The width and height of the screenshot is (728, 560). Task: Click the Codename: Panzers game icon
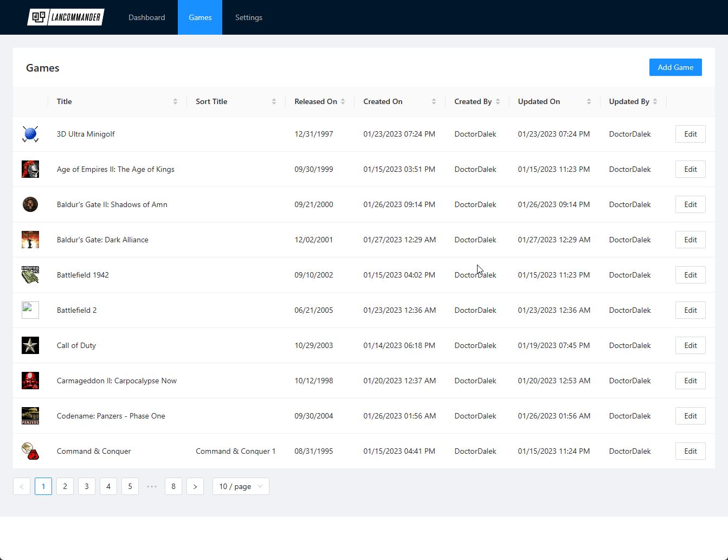(30, 416)
